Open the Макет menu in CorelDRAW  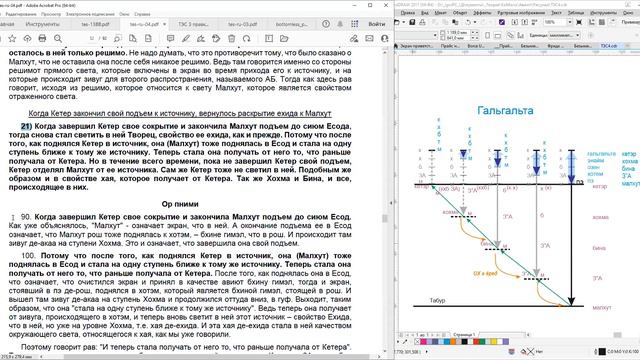[440, 13]
